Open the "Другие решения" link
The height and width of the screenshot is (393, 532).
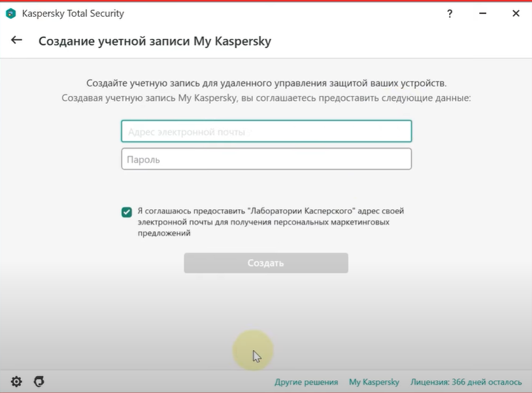point(306,382)
